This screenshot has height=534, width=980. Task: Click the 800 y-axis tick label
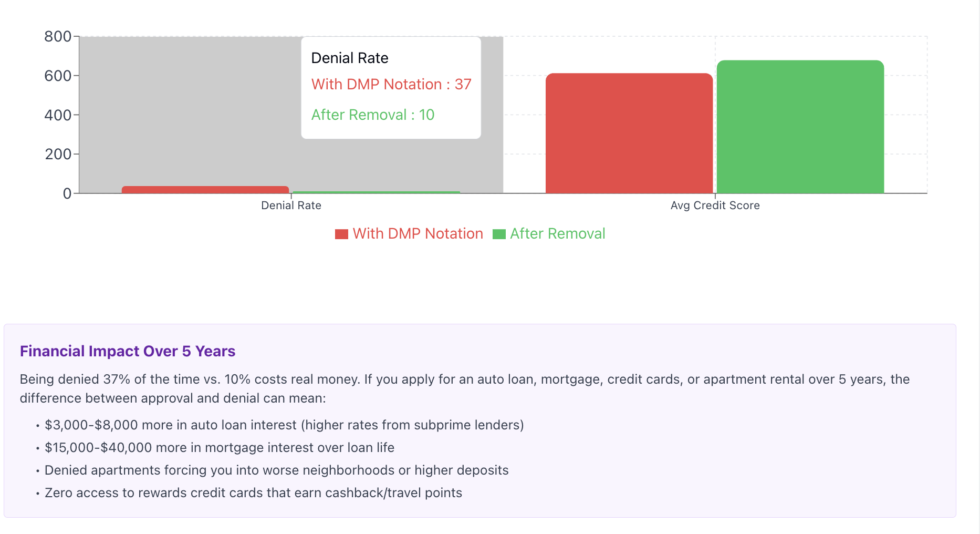click(58, 36)
